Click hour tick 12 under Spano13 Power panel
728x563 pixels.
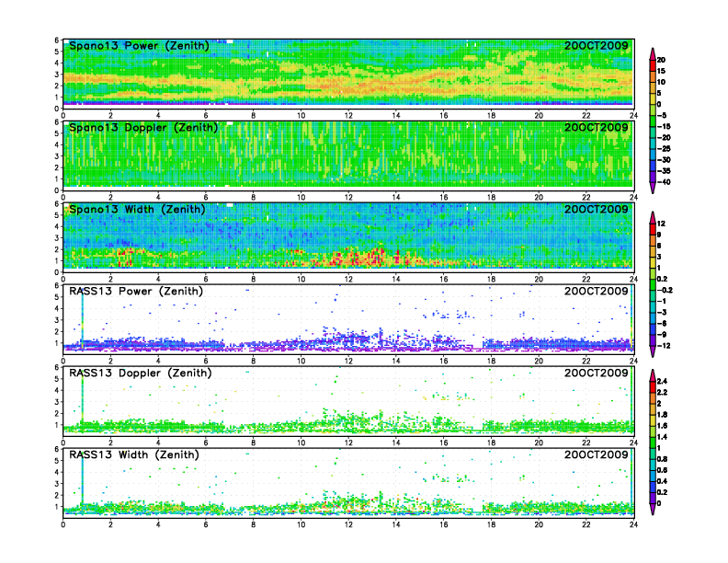348,116
